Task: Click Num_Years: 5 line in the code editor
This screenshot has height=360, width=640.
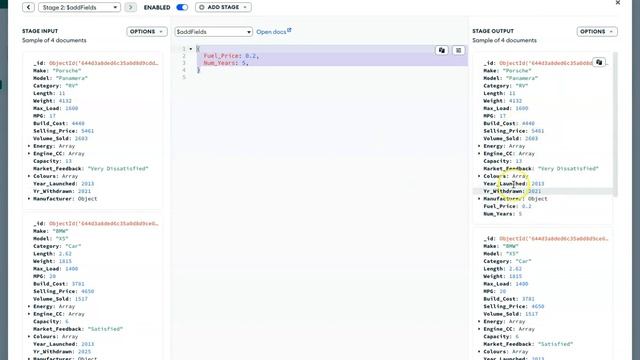Action: click(x=226, y=63)
